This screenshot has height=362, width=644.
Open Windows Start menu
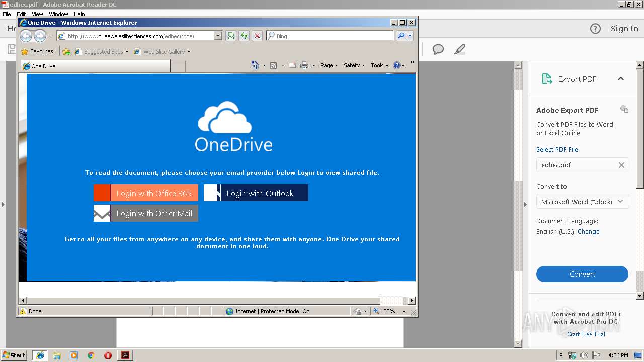(x=14, y=355)
